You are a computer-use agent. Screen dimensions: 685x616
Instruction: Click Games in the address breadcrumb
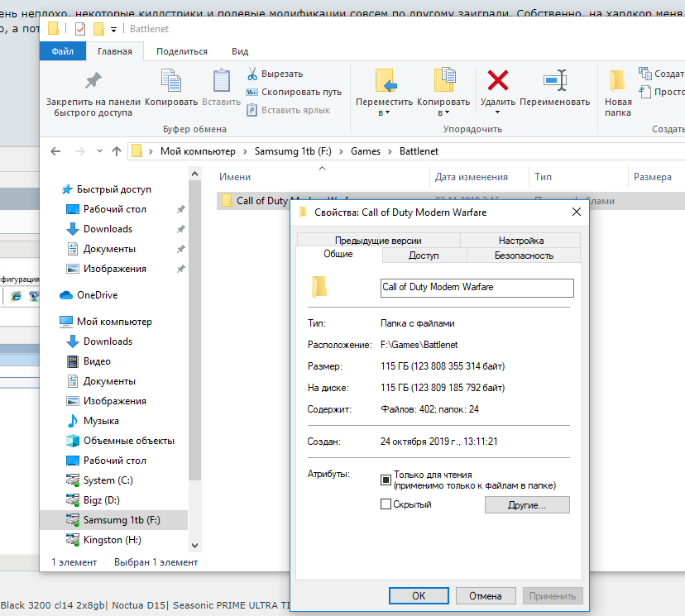pyautogui.click(x=365, y=151)
